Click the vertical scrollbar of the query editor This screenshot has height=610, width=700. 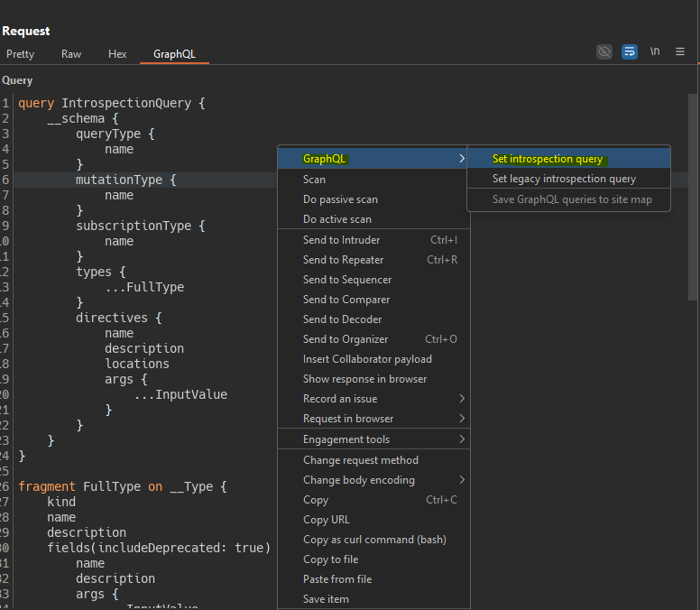693,199
